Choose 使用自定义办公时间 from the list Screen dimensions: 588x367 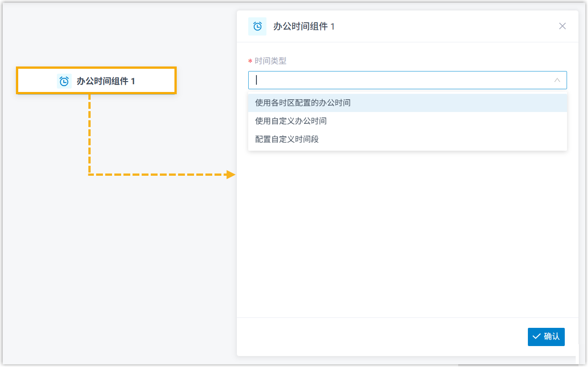click(291, 121)
